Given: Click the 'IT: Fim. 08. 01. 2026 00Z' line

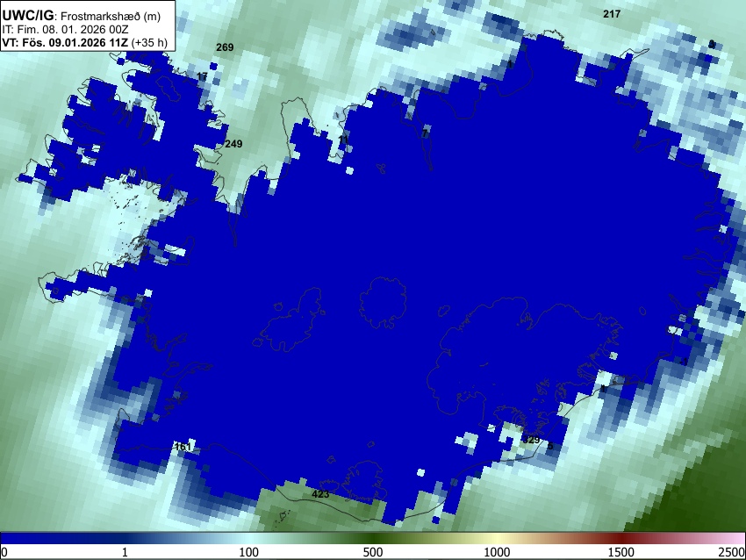Looking at the screenshot, I should click(65, 30).
